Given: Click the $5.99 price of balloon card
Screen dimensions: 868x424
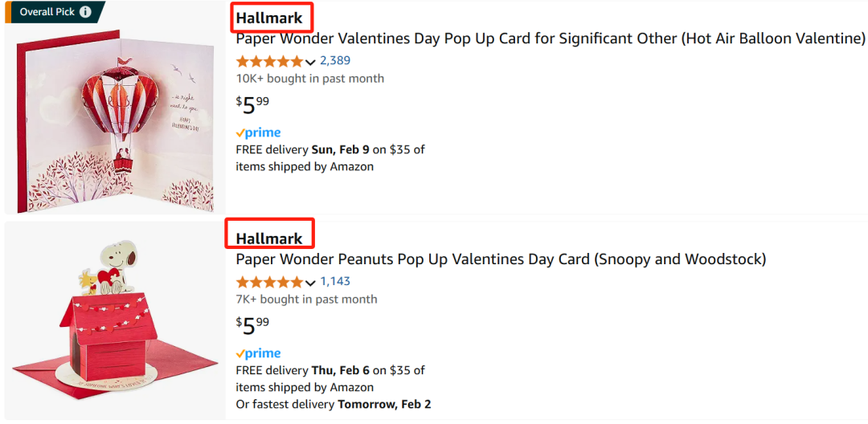Looking at the screenshot, I should click(253, 105).
